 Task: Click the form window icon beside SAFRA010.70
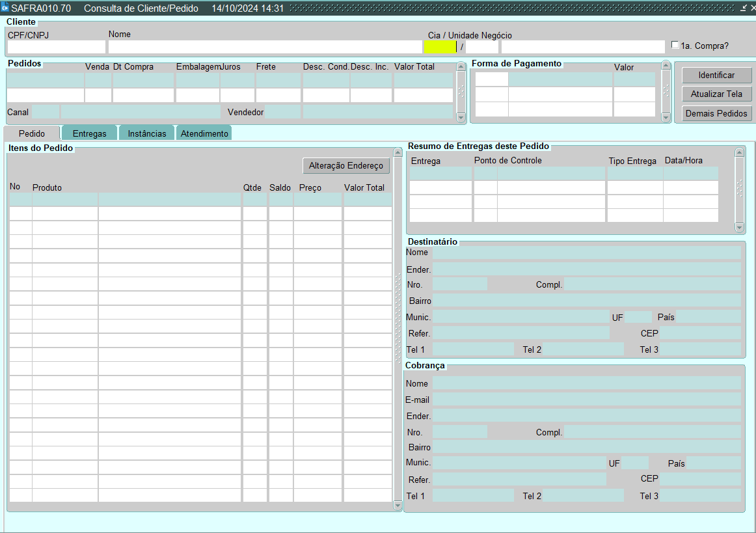click(5, 8)
